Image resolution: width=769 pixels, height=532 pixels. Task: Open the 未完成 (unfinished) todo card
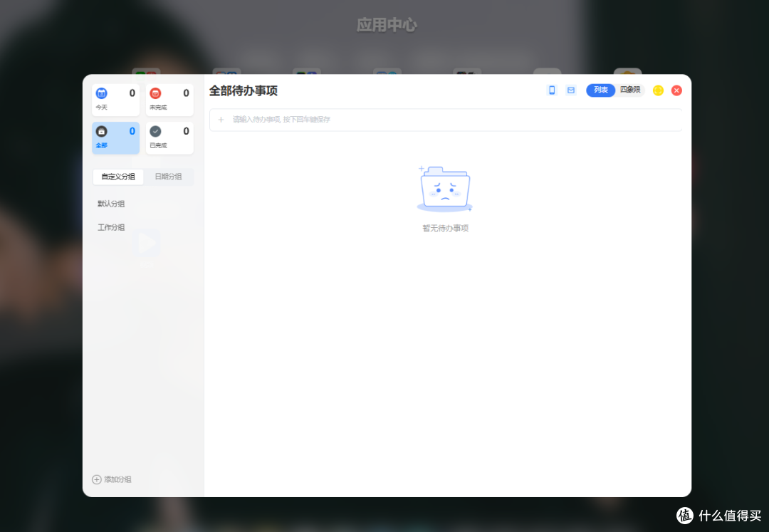point(169,100)
